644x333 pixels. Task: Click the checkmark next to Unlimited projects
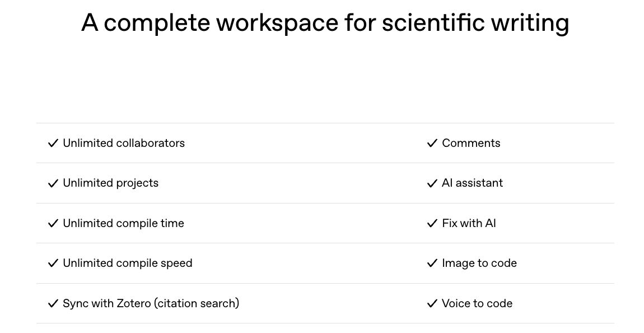pyautogui.click(x=53, y=183)
